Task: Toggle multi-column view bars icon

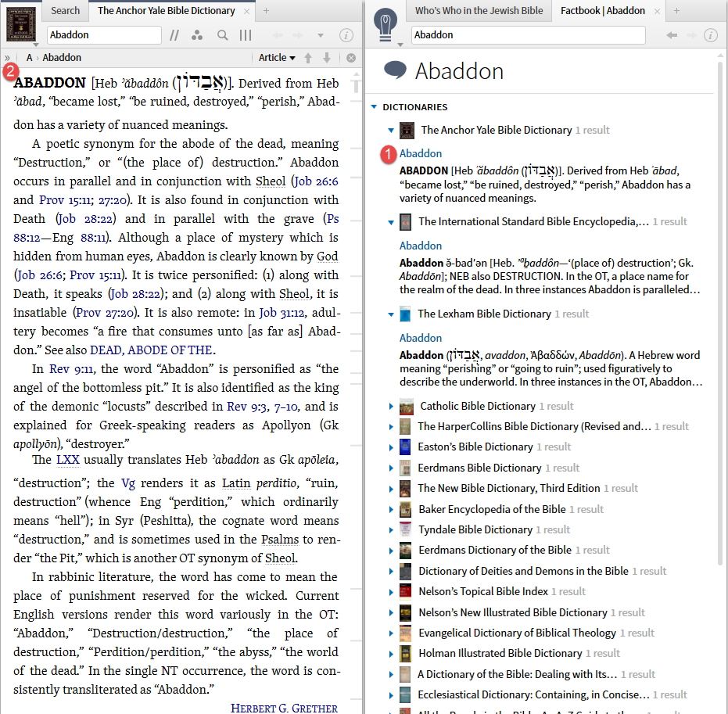Action: (246, 35)
